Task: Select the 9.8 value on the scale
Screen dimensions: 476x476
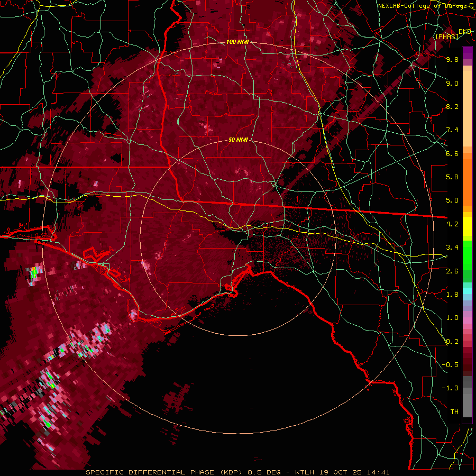Action: (x=452, y=59)
